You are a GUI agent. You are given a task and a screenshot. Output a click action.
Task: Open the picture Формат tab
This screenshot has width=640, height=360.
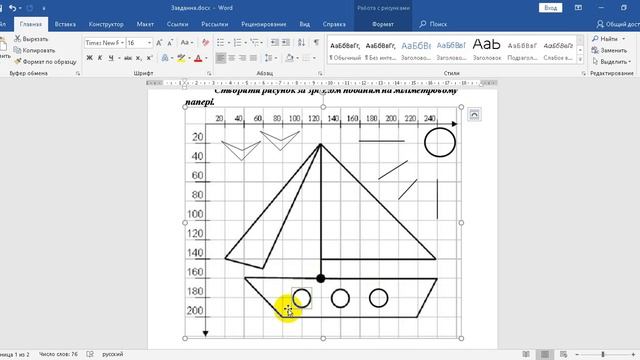383,24
